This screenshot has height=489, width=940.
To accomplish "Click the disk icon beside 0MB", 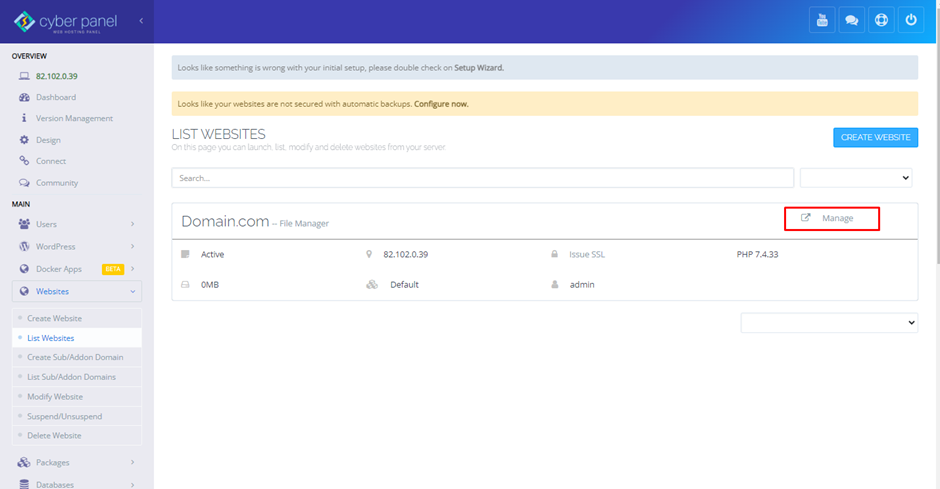I will point(185,285).
